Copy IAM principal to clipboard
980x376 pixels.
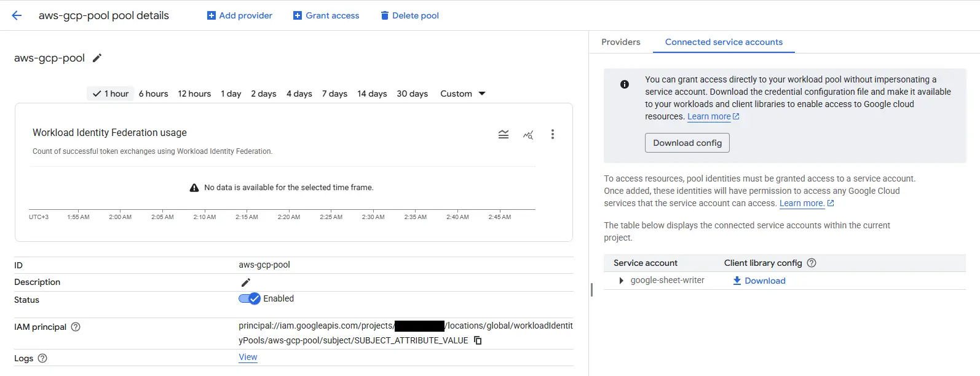point(478,340)
